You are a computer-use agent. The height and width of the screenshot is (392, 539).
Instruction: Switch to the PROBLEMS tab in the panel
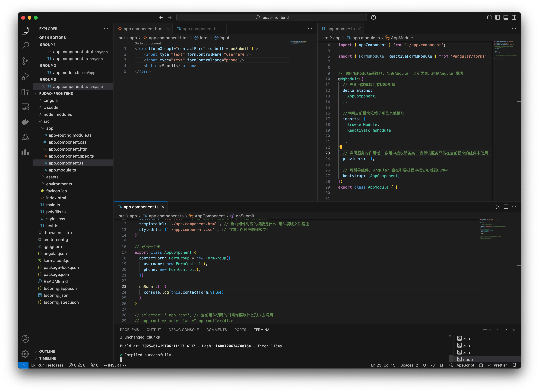pyautogui.click(x=129, y=330)
